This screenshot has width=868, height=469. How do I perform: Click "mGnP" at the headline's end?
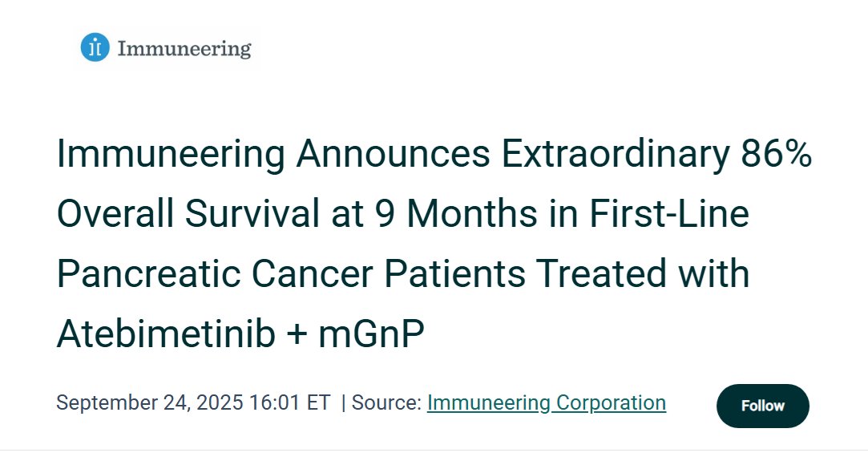tap(370, 334)
